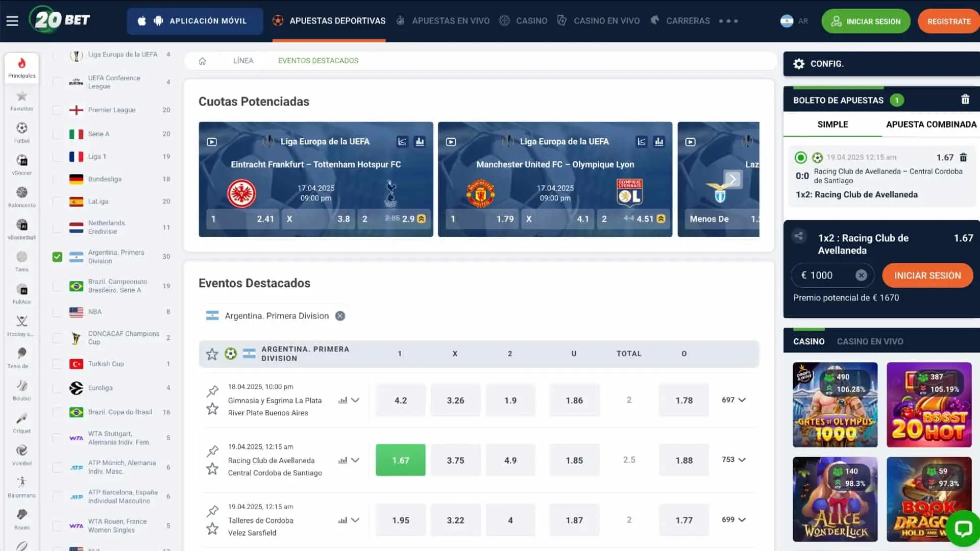Viewport: 980px width, 551px height.
Task: Open more navigation items ellipsis
Action: click(x=728, y=21)
